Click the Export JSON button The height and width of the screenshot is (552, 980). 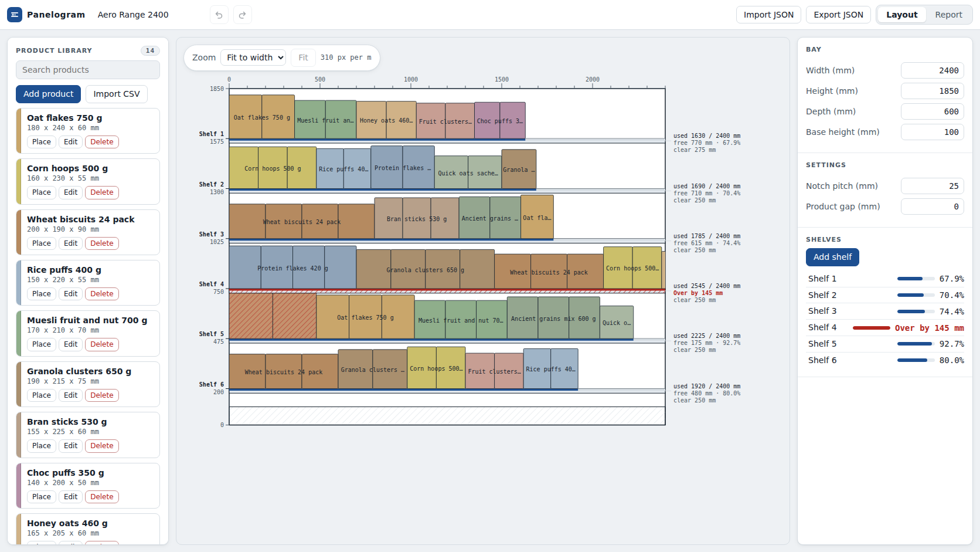point(838,15)
